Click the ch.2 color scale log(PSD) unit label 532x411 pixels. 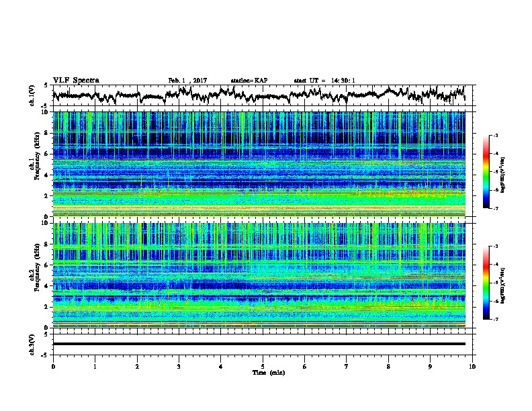[x=503, y=285]
